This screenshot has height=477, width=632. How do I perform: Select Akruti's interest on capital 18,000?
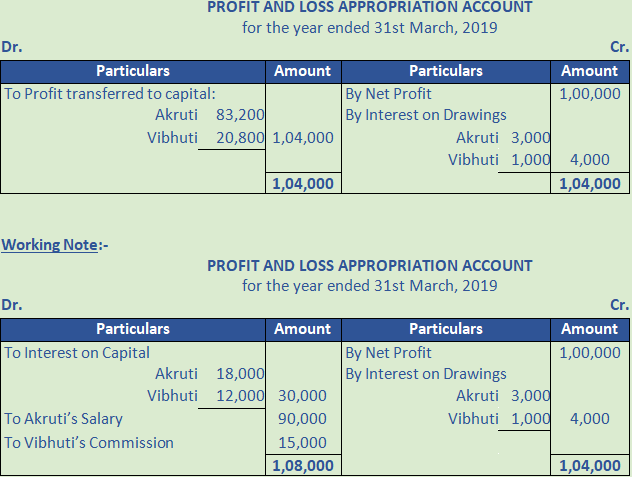[x=239, y=374]
